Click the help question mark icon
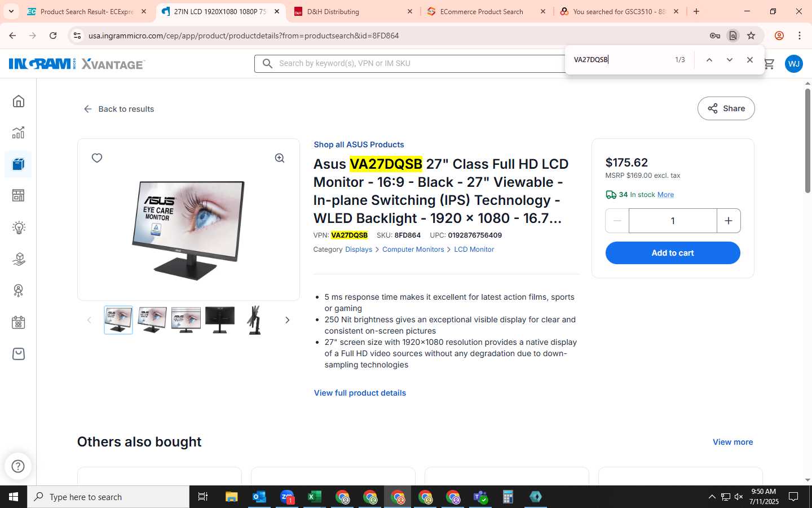 pos(18,466)
